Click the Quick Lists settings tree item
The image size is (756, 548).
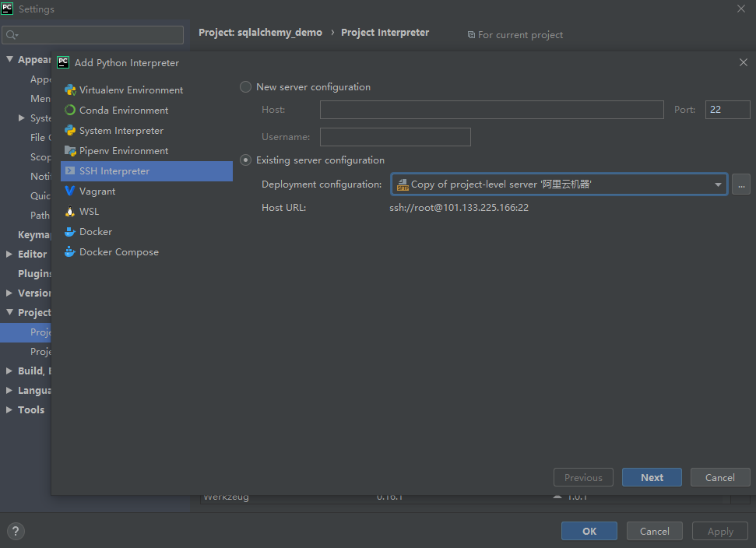(40, 195)
